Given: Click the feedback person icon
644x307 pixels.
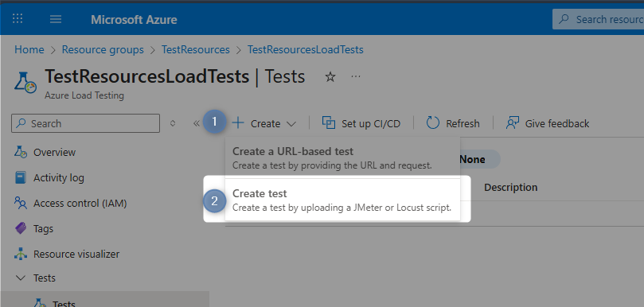Looking at the screenshot, I should (513, 122).
